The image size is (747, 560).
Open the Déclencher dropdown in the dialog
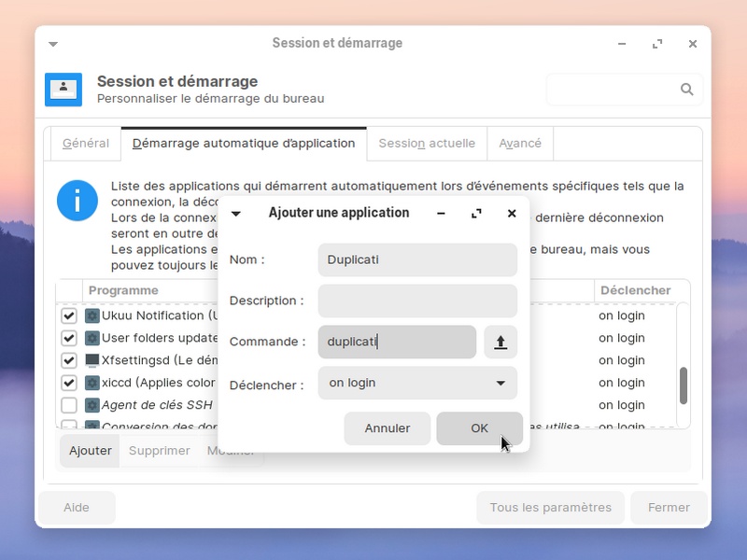[417, 383]
